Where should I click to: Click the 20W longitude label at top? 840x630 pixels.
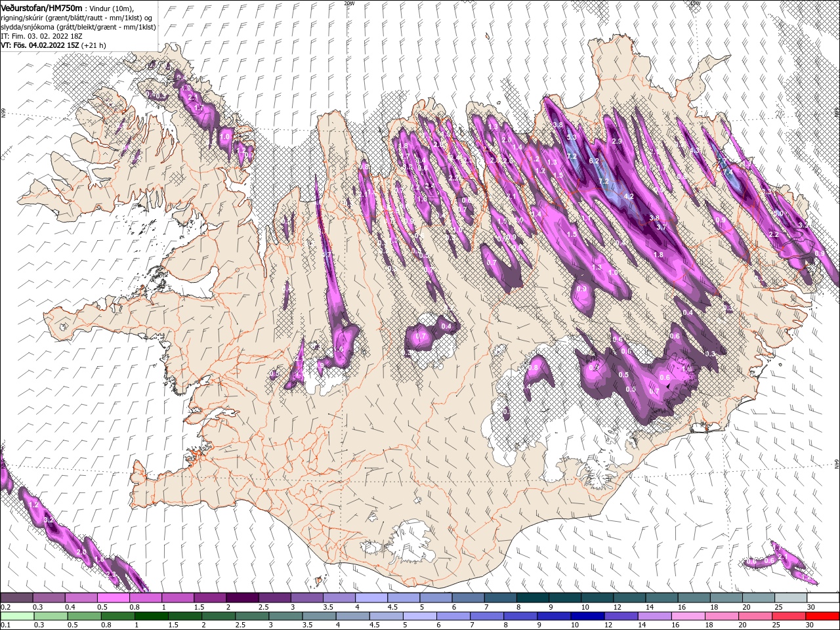tap(349, 3)
